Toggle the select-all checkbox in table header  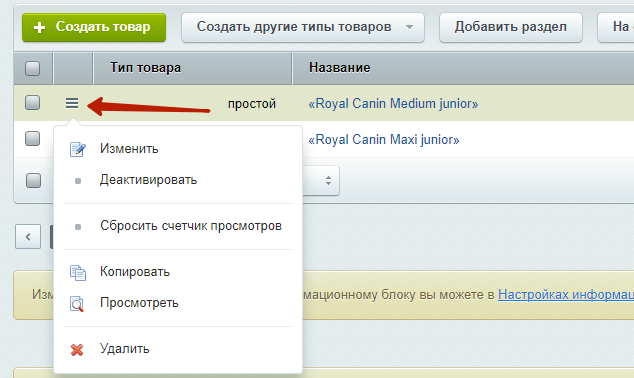(x=32, y=68)
